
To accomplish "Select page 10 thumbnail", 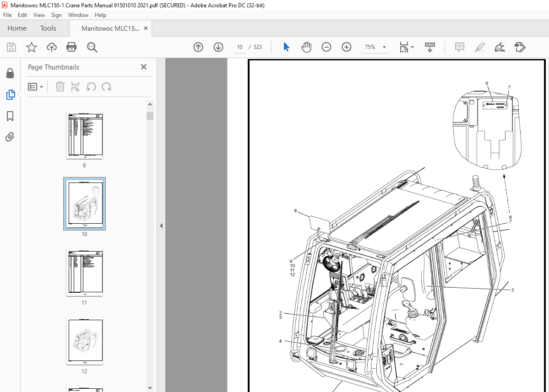I will 84,204.
